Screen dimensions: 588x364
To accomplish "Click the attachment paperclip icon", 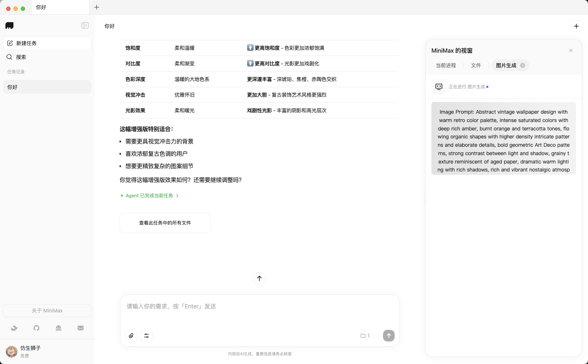I will (x=131, y=336).
